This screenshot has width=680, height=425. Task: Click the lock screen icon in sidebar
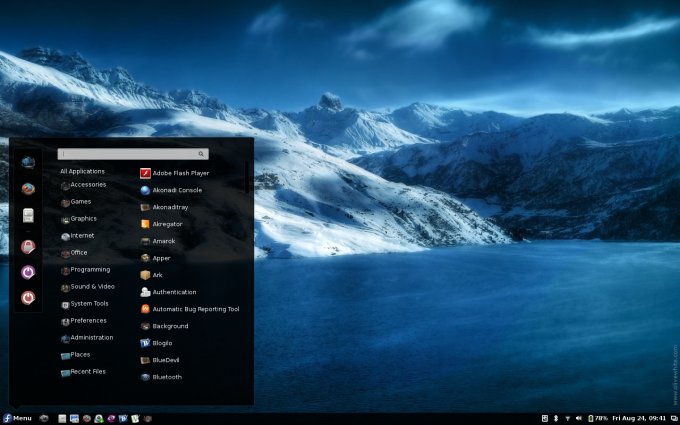pos(28,246)
